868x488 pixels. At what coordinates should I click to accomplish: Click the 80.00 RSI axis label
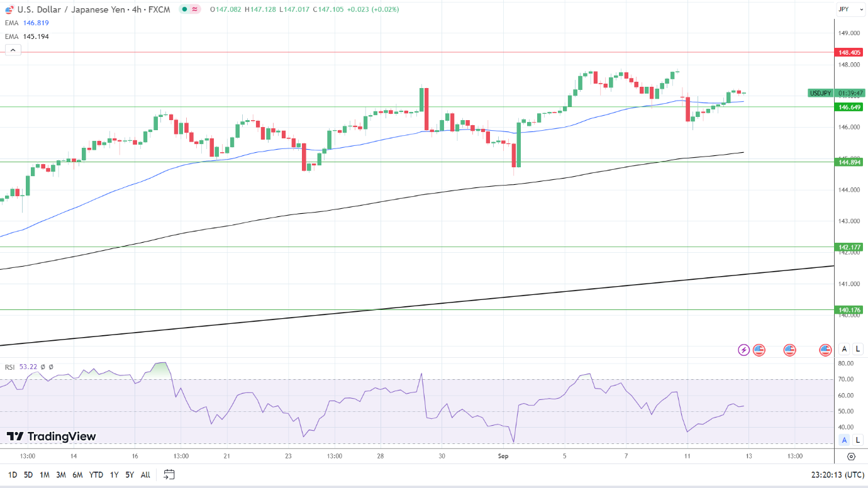click(845, 363)
